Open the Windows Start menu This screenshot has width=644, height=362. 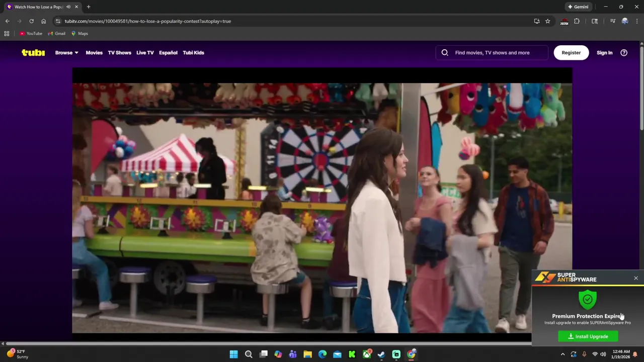pos(233,354)
